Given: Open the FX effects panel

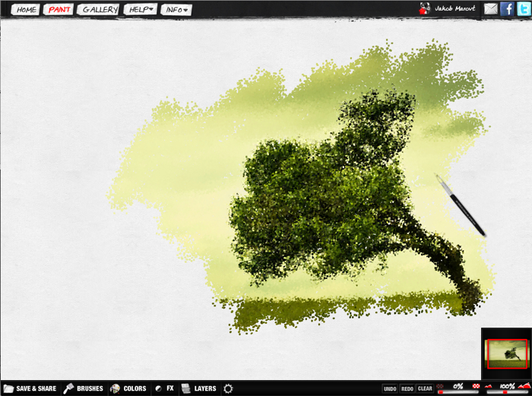Looking at the screenshot, I should click(x=165, y=388).
